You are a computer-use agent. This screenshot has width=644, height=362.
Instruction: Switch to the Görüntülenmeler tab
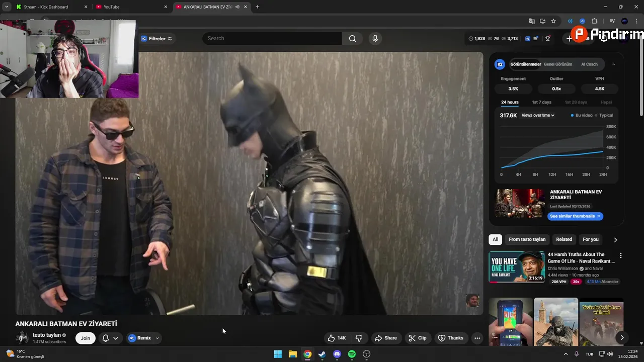tap(525, 64)
